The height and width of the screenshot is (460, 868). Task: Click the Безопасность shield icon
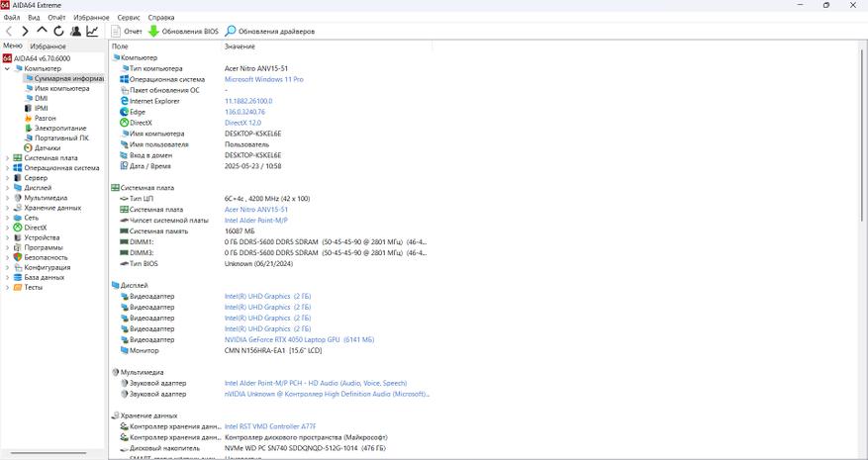pyautogui.click(x=18, y=258)
